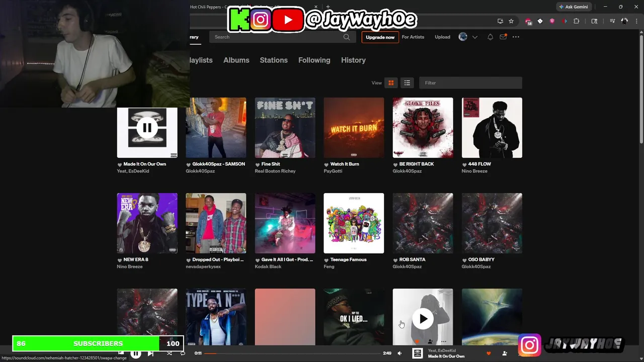Switch to the Albums tab
644x362 pixels.
pos(236,60)
